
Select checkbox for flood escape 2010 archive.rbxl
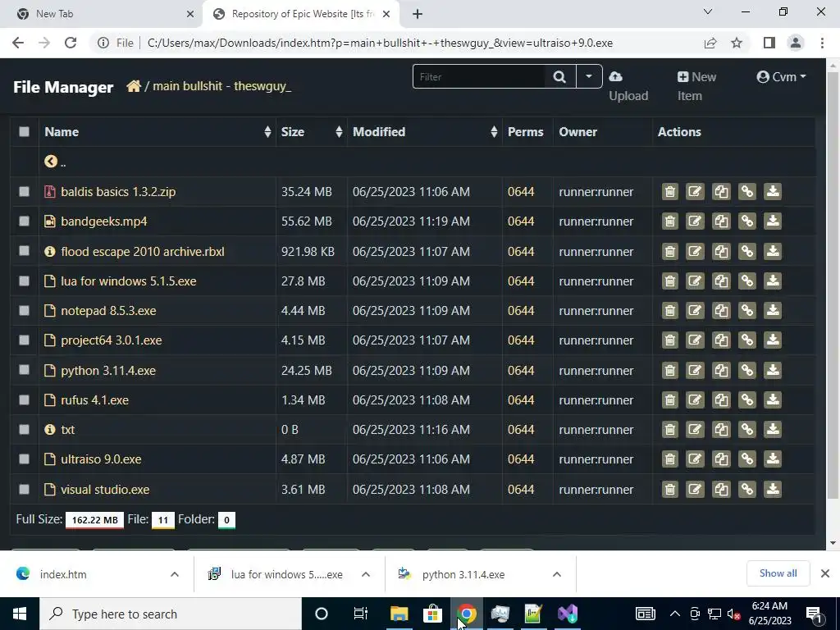[x=24, y=251]
